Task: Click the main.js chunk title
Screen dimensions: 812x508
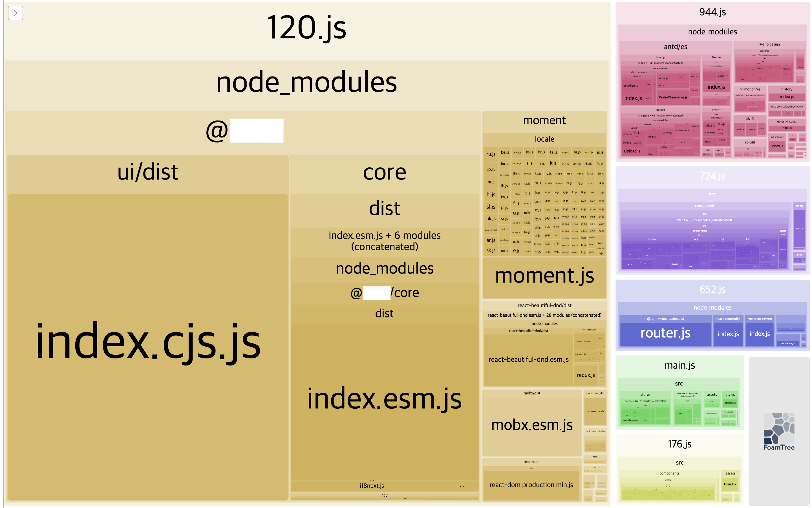Action: click(679, 365)
